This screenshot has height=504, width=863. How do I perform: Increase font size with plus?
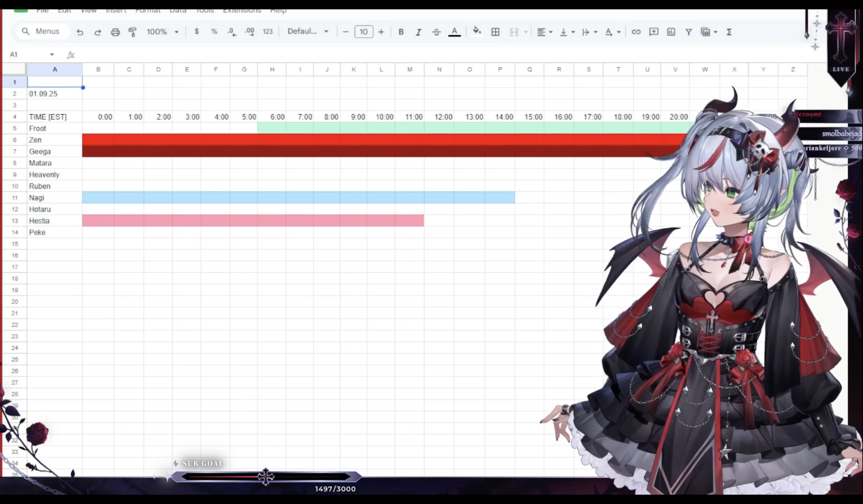point(381,32)
